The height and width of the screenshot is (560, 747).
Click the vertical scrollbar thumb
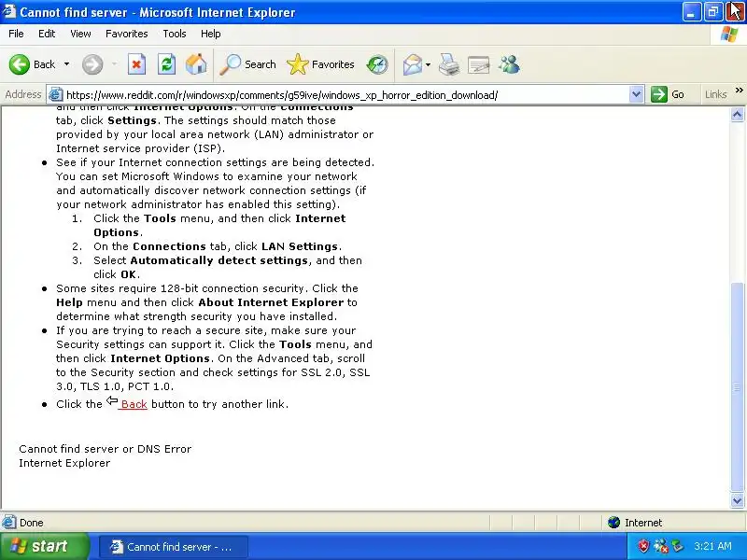737,387
